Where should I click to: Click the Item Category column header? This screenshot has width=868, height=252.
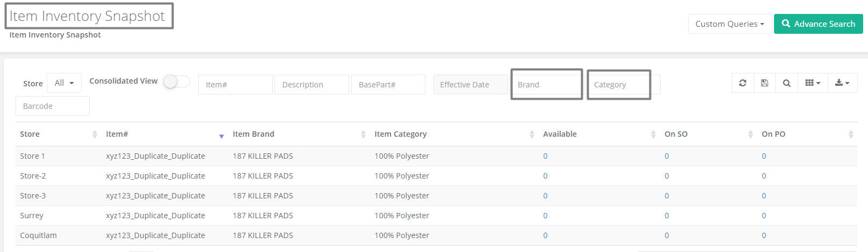point(401,134)
